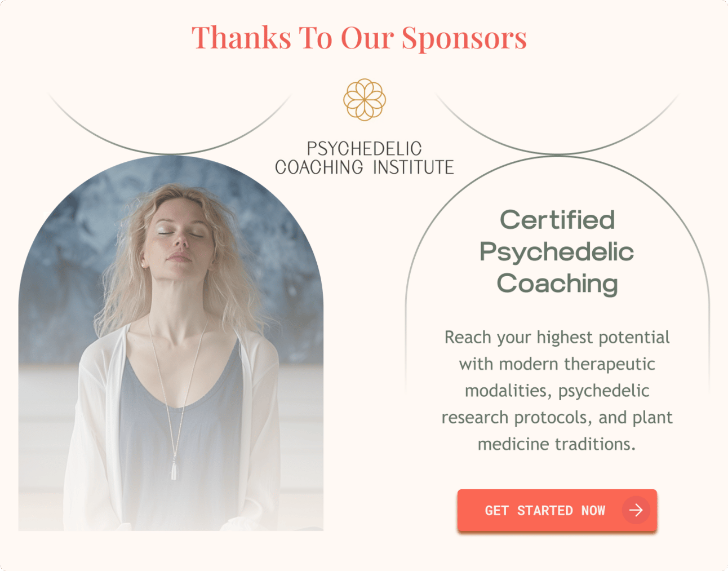Click the line medicine traditions.
The height and width of the screenshot is (571, 728).
point(557,444)
